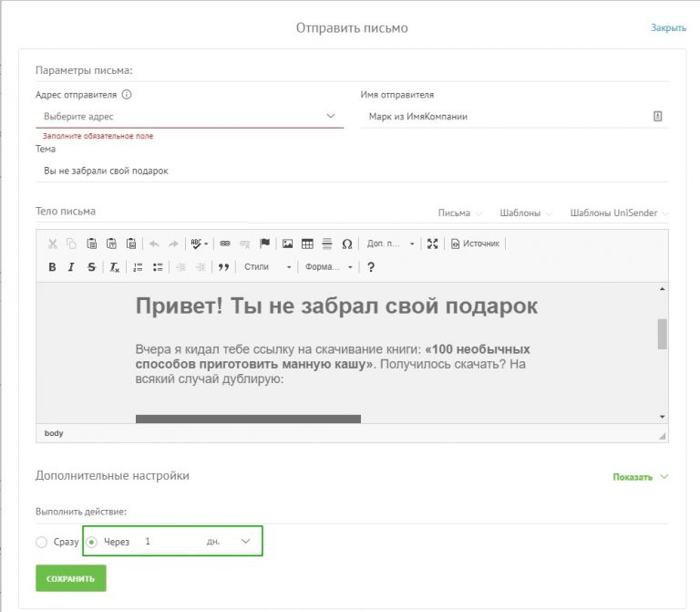Open the 'Выберите адрес' sender dropdown
The height and width of the screenshot is (612, 700).
tap(189, 116)
